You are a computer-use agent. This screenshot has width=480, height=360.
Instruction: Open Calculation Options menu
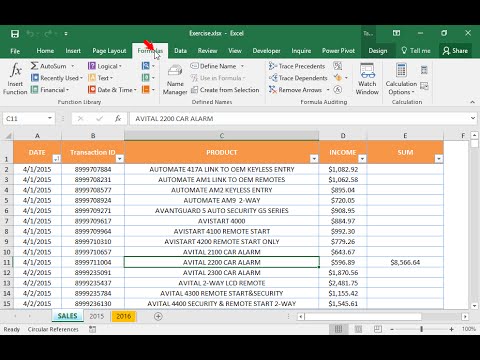point(401,79)
